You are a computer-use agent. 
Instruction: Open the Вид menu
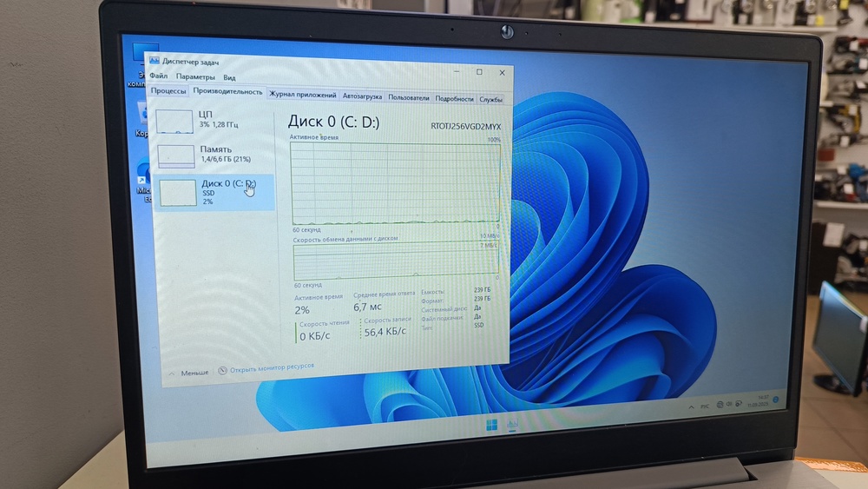point(230,78)
